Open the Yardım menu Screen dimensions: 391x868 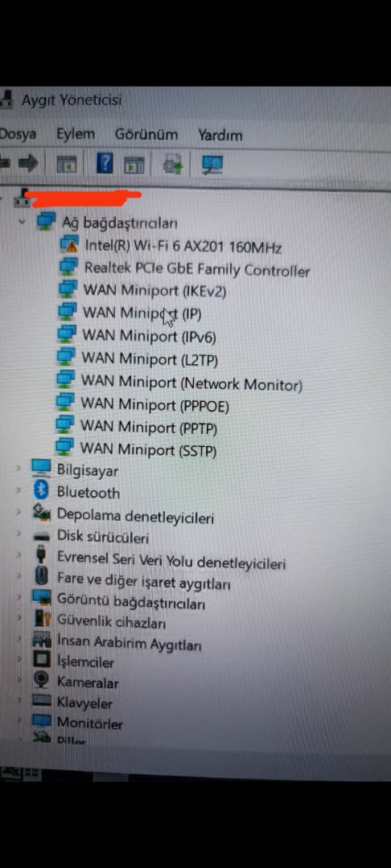[220, 135]
